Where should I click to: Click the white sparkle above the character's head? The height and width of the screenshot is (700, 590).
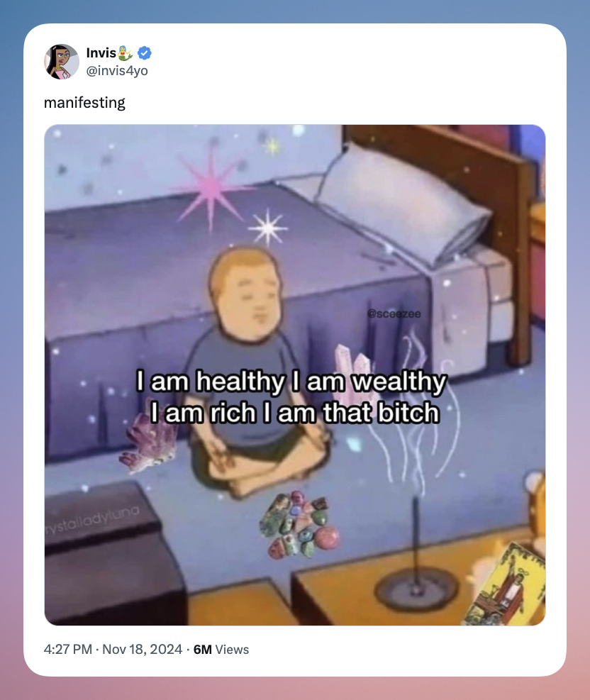(267, 228)
